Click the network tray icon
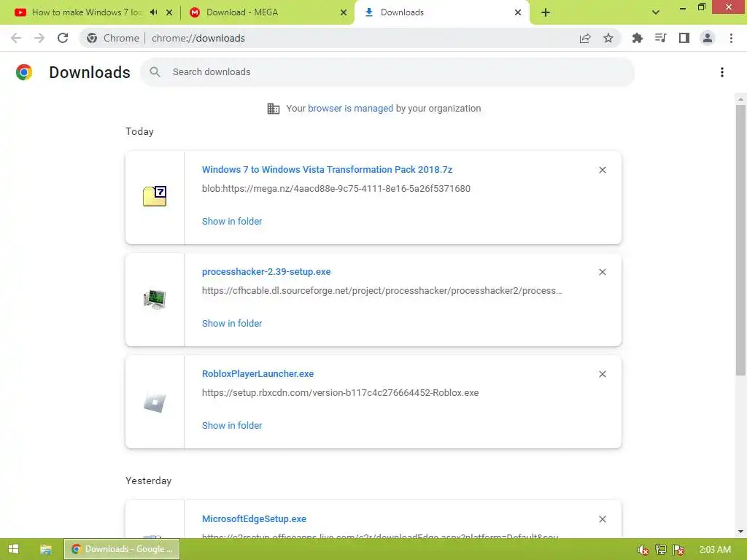This screenshot has width=747, height=560. coord(661,550)
